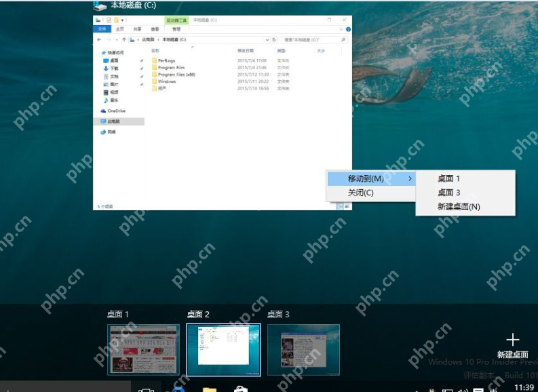The image size is (538, 392).
Task: Move the window to 桌面 1 via submenu
Action: pyautogui.click(x=465, y=178)
